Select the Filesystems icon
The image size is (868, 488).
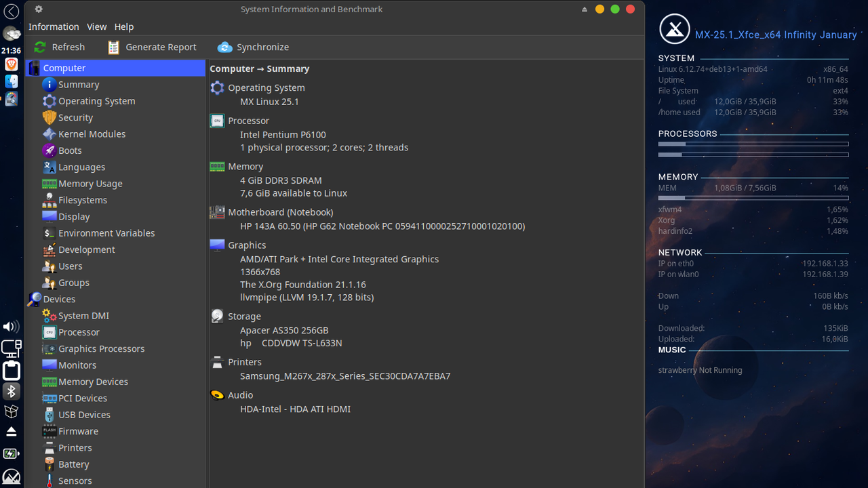49,200
